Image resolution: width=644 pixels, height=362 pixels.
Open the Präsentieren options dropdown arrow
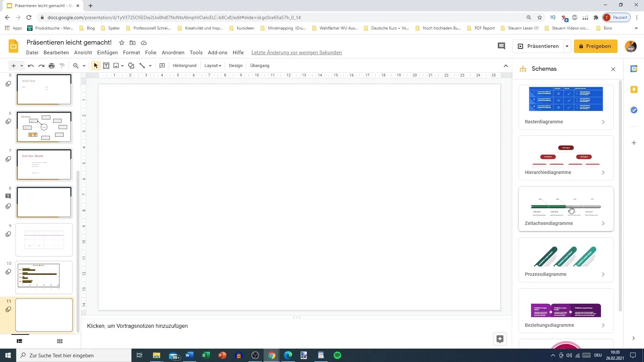point(567,46)
